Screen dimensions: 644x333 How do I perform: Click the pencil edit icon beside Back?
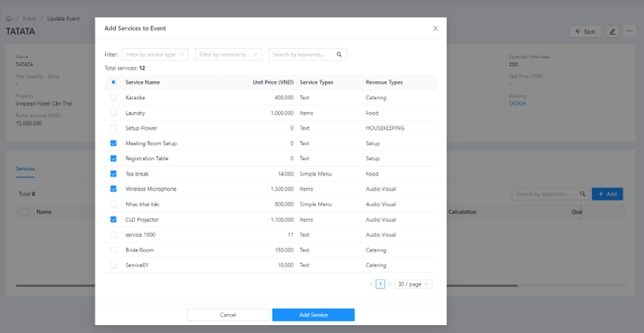[x=612, y=32]
